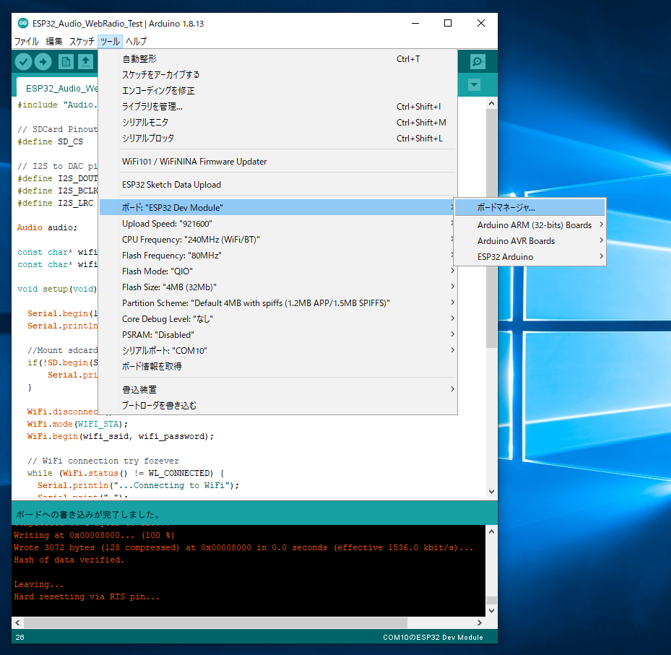
Task: Open the スケッチ menu
Action: tap(82, 41)
